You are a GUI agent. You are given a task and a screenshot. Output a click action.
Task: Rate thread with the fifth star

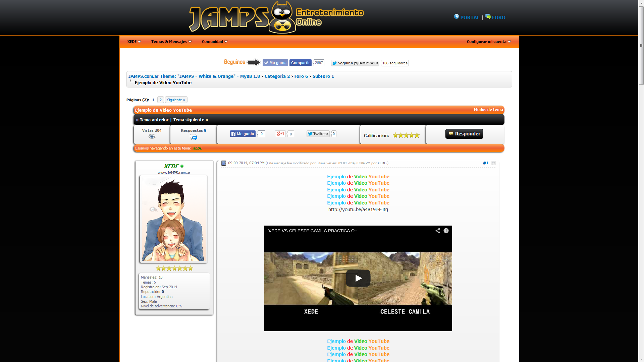coord(417,135)
